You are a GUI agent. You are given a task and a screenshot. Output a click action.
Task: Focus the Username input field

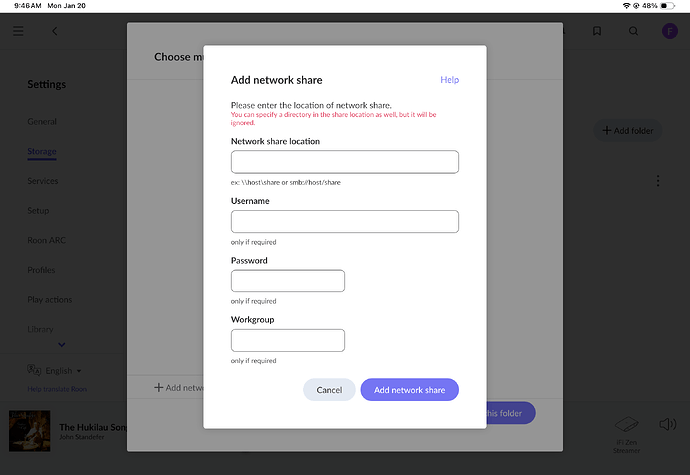coord(345,221)
